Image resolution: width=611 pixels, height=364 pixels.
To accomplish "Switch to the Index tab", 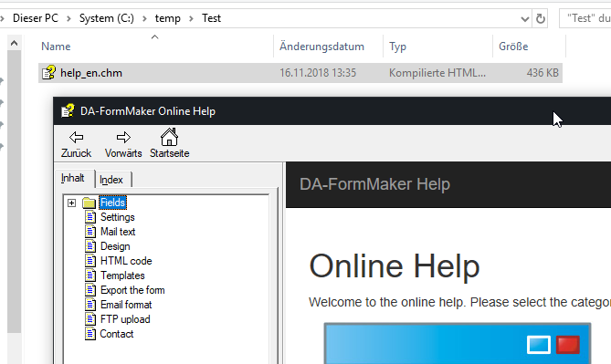I will click(111, 180).
